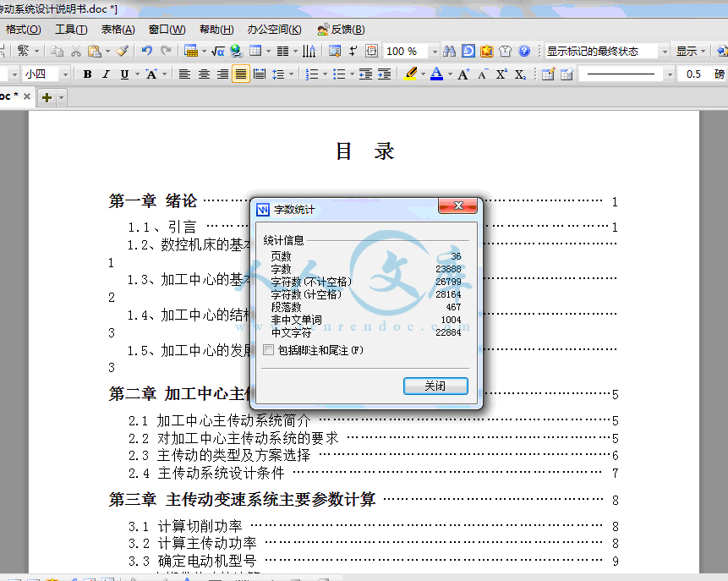Toggle left text alignment
This screenshot has width=728, height=581.
pos(184,74)
